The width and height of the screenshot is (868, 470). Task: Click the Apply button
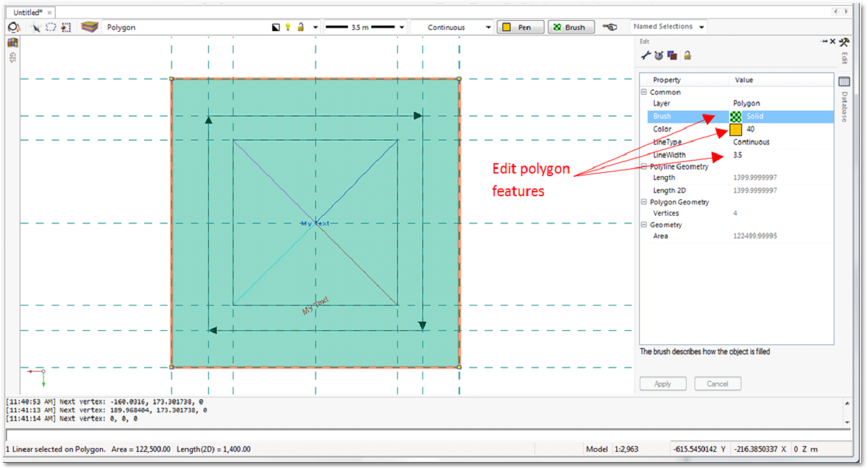pos(662,384)
